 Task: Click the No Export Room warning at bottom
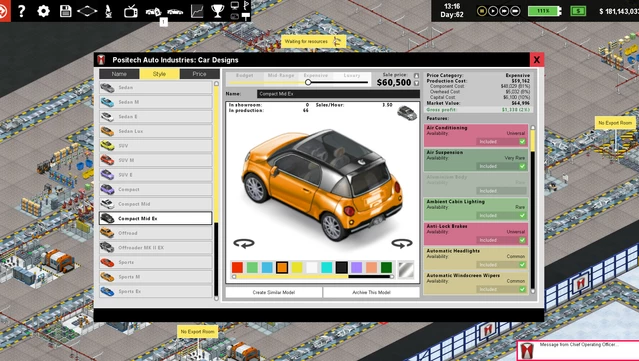197,332
